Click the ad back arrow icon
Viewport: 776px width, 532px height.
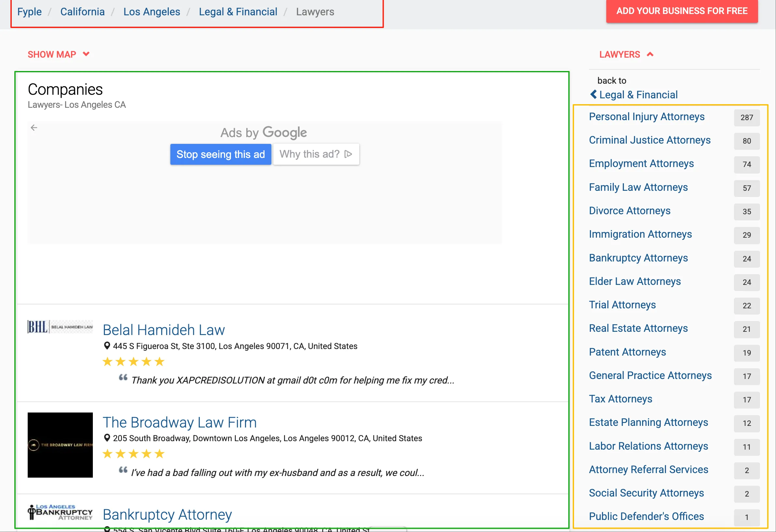tap(34, 128)
